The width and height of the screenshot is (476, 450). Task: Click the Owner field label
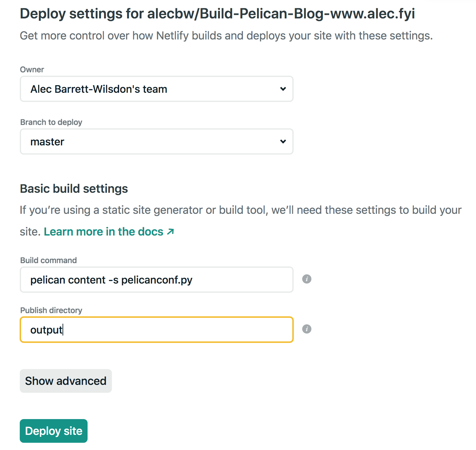click(32, 70)
